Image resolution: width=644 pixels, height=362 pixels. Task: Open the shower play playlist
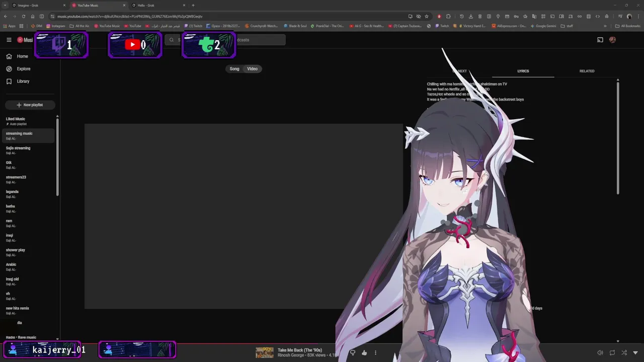28,252
